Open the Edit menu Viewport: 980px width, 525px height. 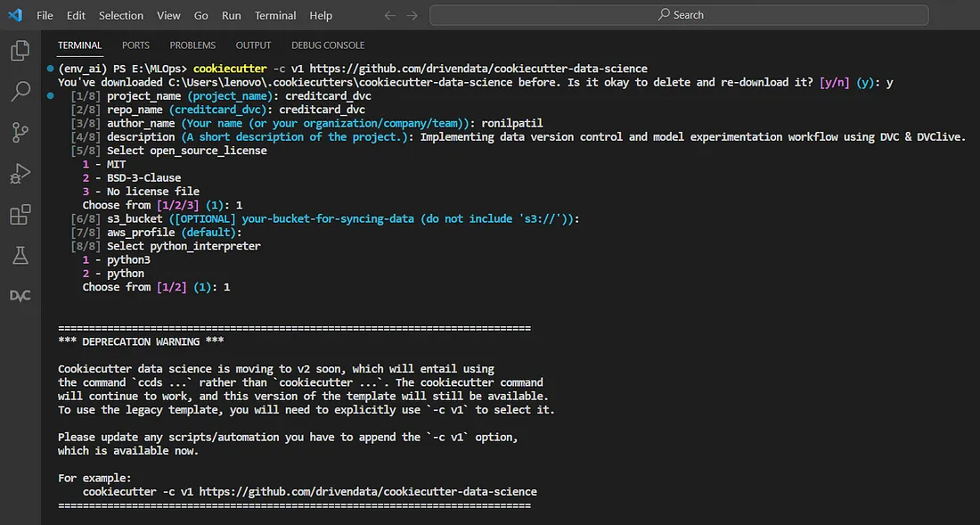point(76,16)
